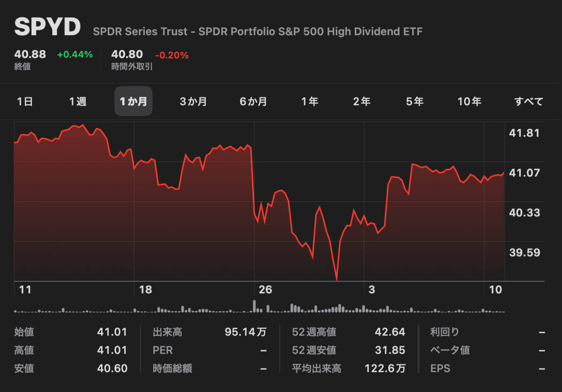Screen dimensions: 562x392
Task: Click the date label 26 on the x-axis
Action: 266,290
